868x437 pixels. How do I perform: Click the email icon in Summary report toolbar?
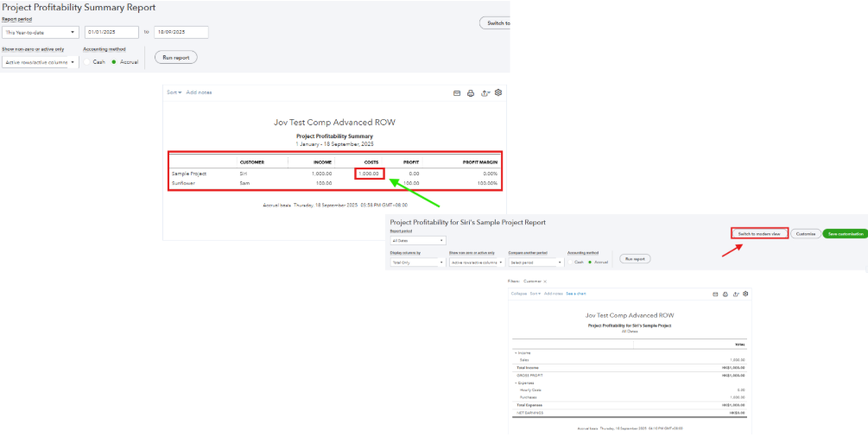(457, 93)
